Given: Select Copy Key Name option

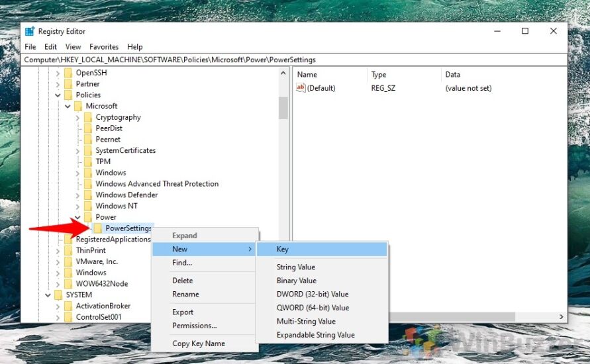Looking at the screenshot, I should click(x=203, y=343).
